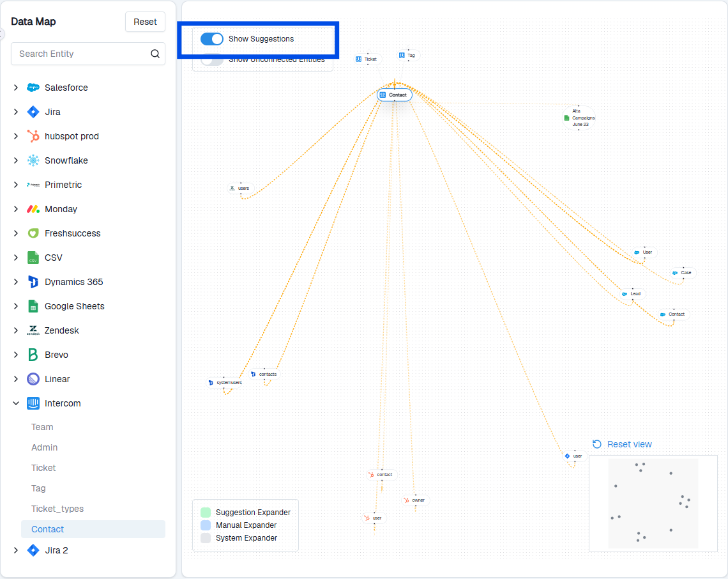This screenshot has height=579, width=728.
Task: Click the Alta Campaigns June 23 node
Action: pos(579,118)
